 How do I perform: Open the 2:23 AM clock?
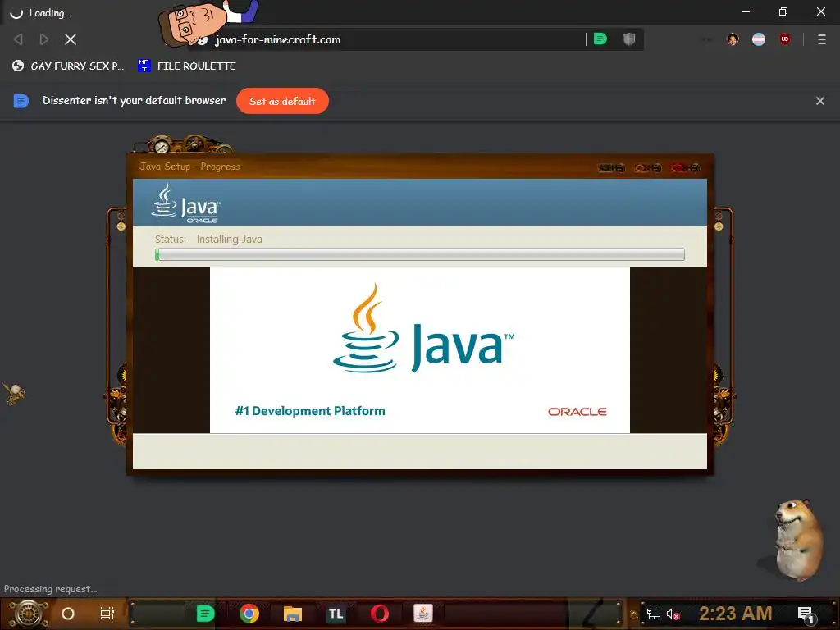(736, 614)
